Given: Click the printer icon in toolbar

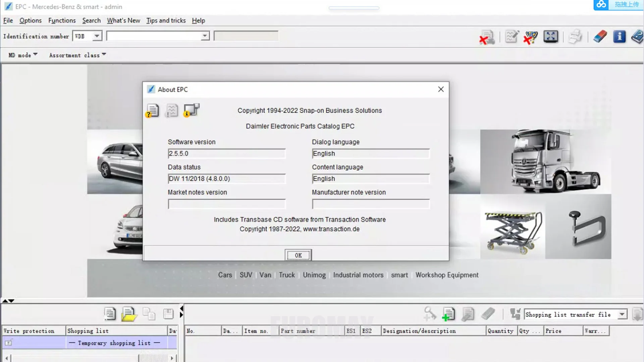Looking at the screenshot, I should click(575, 36).
